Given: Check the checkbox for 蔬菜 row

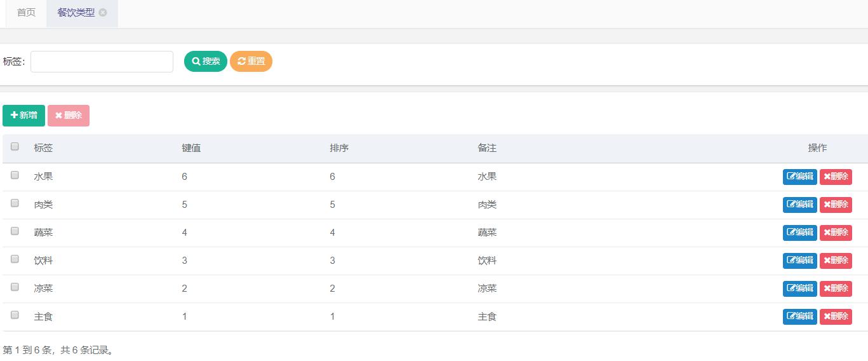Looking at the screenshot, I should 15,231.
